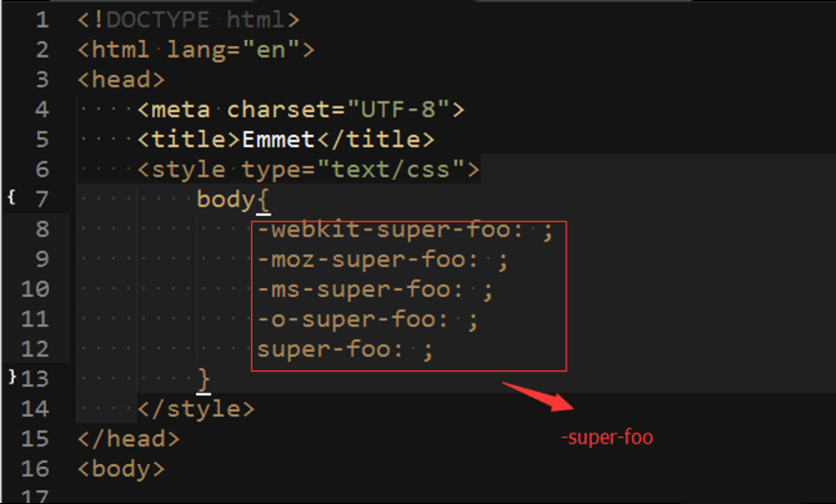Click line number 16 in the gutter
The height and width of the screenshot is (504, 836).
tap(35, 468)
